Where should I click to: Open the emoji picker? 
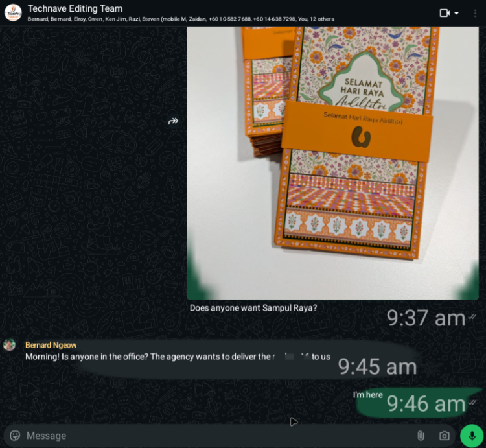[x=15, y=436]
